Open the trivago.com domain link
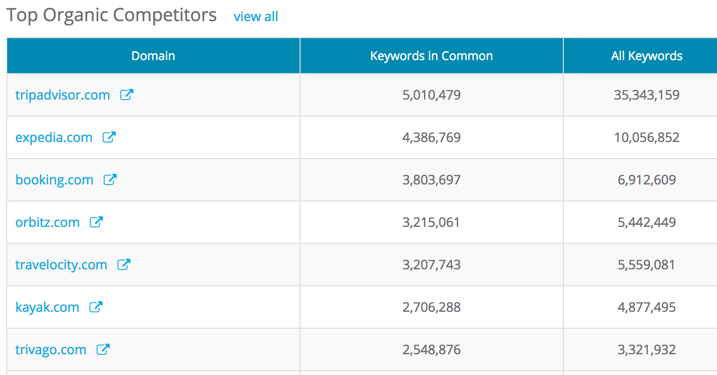 tap(51, 350)
